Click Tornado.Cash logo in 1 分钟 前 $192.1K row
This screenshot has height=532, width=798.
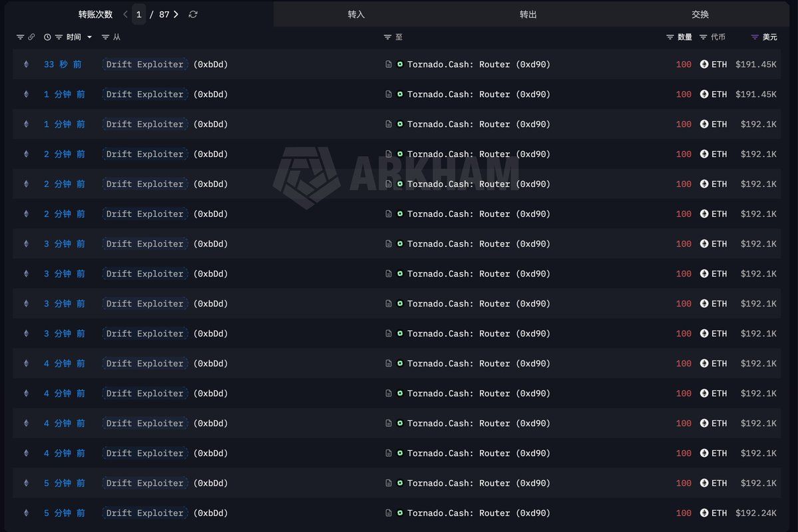pos(400,124)
